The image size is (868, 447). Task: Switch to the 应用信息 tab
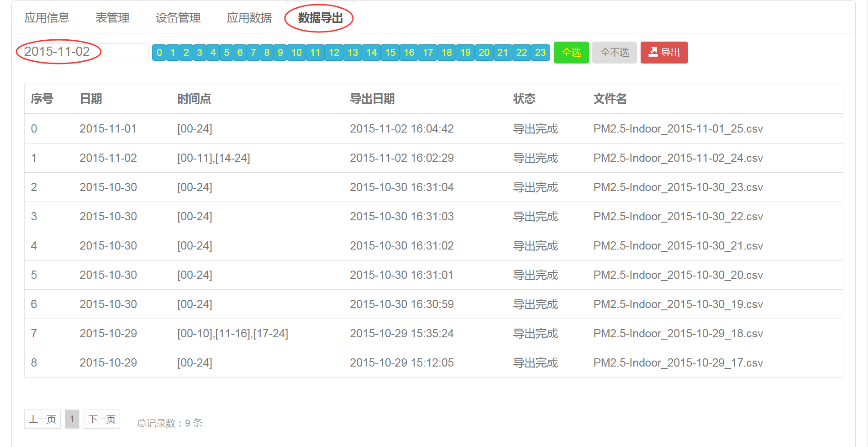click(47, 18)
